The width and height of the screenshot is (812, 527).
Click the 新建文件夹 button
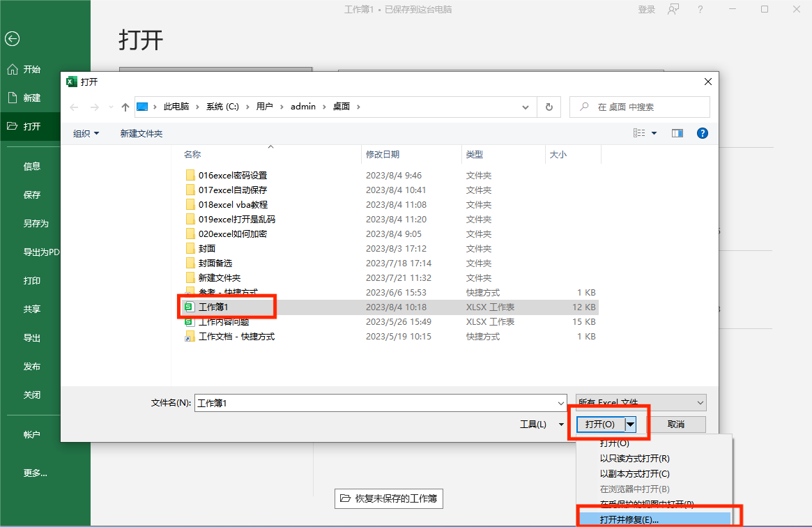(141, 132)
